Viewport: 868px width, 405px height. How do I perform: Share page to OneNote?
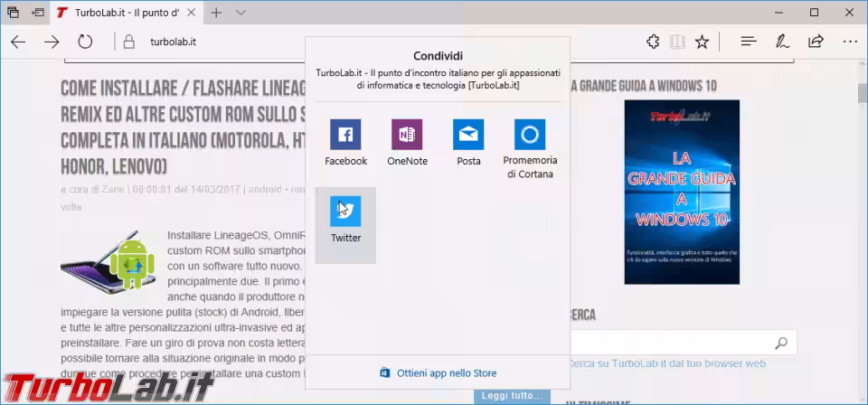[x=407, y=143]
